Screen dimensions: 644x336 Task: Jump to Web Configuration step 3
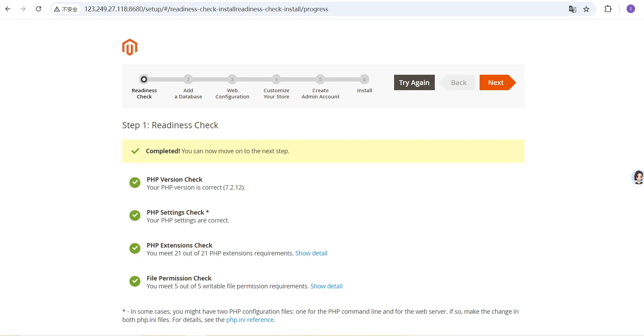(232, 80)
